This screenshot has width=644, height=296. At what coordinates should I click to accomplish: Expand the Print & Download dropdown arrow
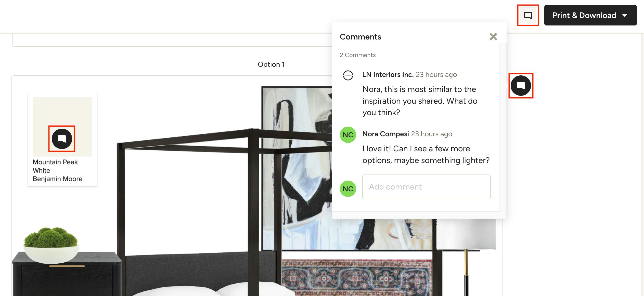[625, 16]
